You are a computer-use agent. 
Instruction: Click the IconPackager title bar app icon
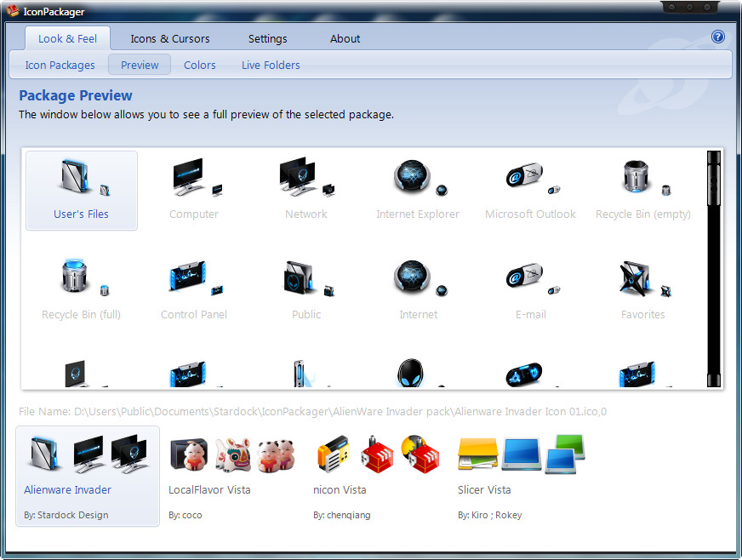(12, 10)
